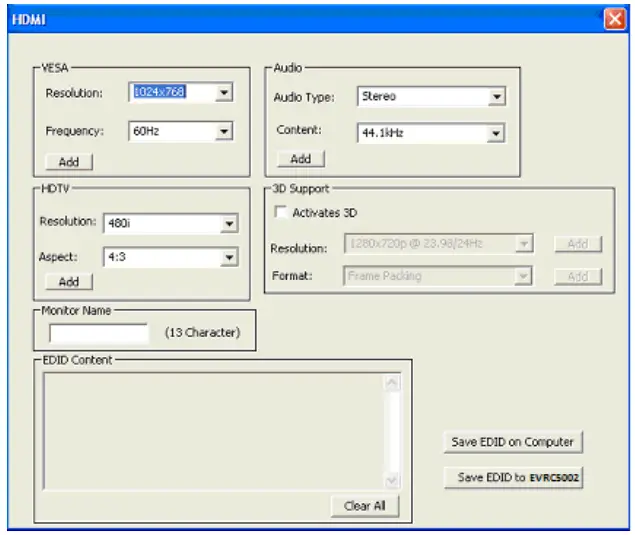The width and height of the screenshot is (635, 535).
Task: Click inside the EDID Content text area
Action: (x=213, y=431)
